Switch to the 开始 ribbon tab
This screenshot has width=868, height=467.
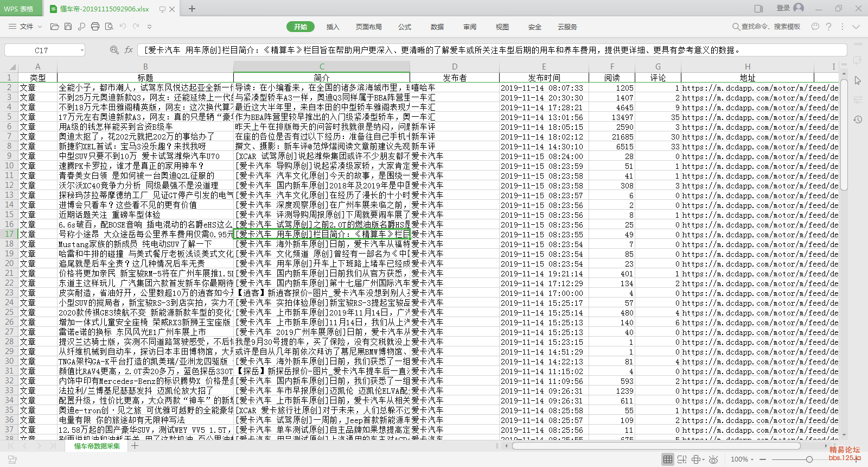click(x=301, y=27)
